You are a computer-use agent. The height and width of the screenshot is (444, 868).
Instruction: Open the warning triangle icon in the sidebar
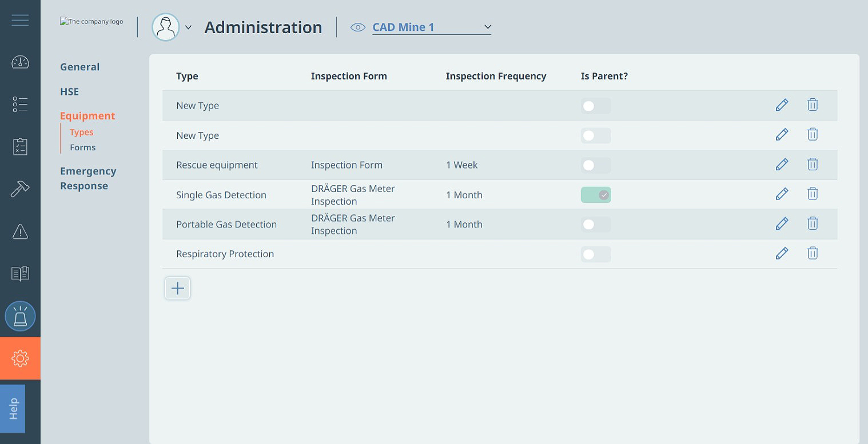(20, 231)
